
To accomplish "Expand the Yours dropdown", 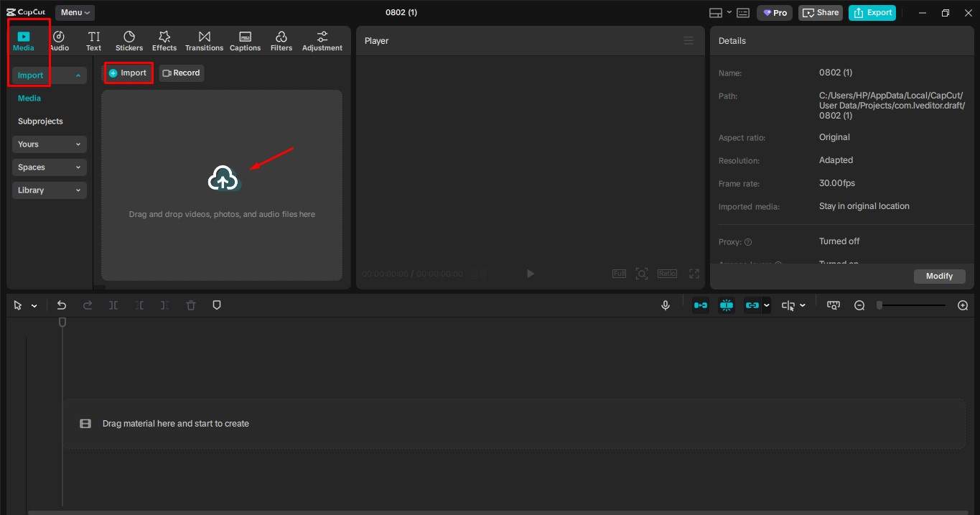I will click(x=50, y=144).
